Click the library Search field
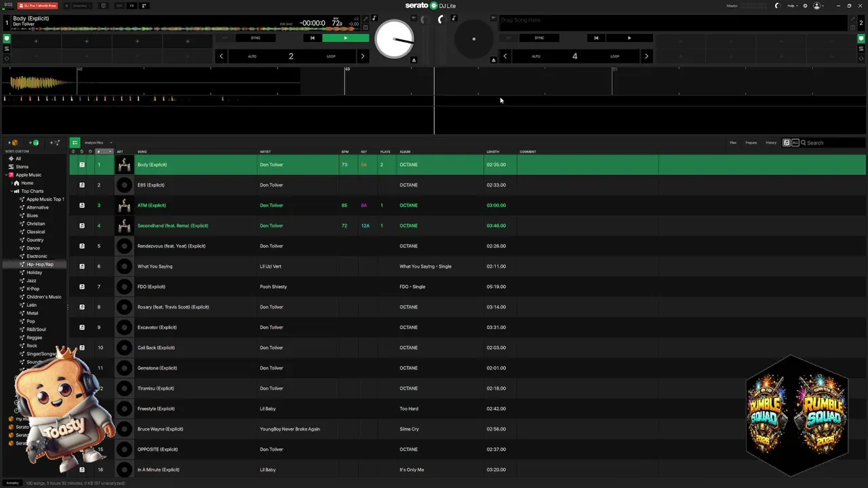Viewport: 868px width, 488px height. click(x=833, y=143)
